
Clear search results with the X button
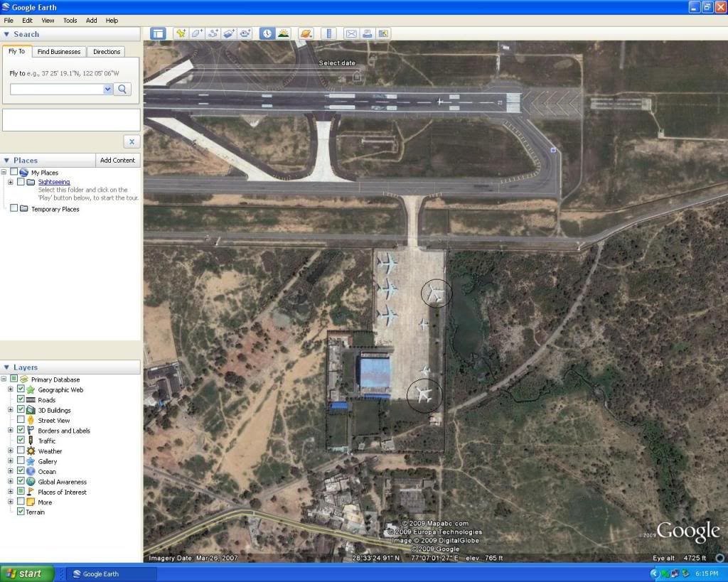132,141
